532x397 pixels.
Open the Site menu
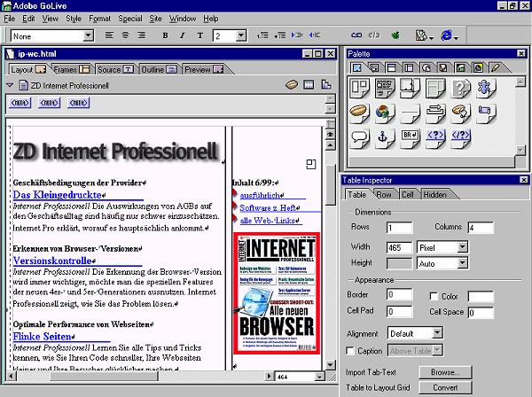155,19
